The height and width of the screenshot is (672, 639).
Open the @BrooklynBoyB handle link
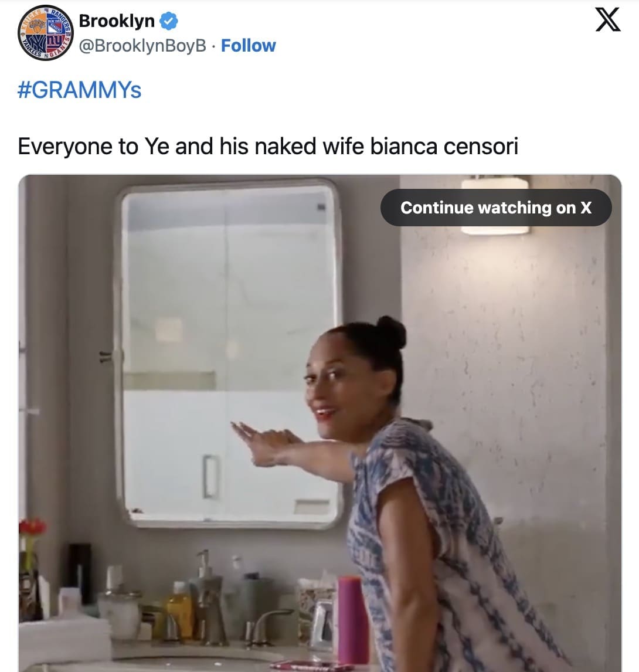tap(142, 46)
